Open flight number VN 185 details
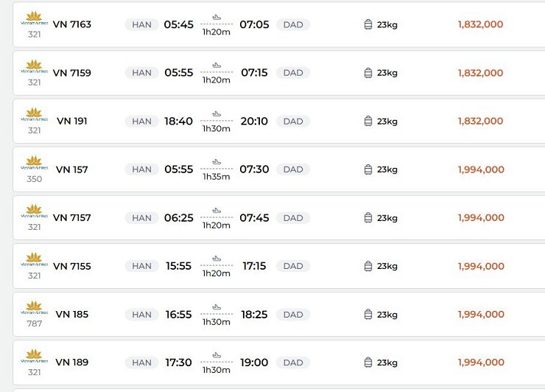Viewport: 545px width, 392px height. coord(72,315)
